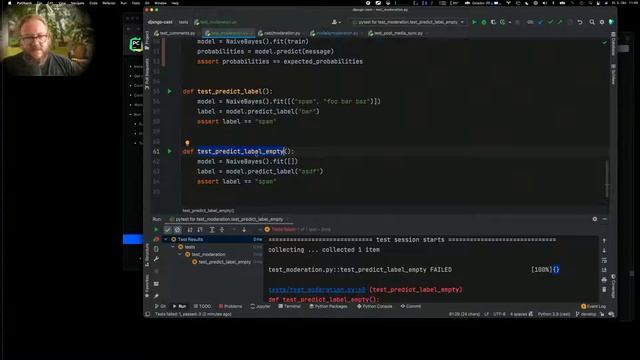
Task: Switch to test_post_media_sync.py tab
Action: (395, 33)
